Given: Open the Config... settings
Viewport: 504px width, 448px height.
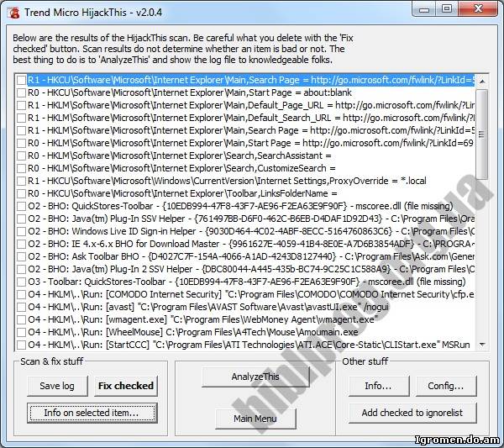Looking at the screenshot, I should 446,386.
